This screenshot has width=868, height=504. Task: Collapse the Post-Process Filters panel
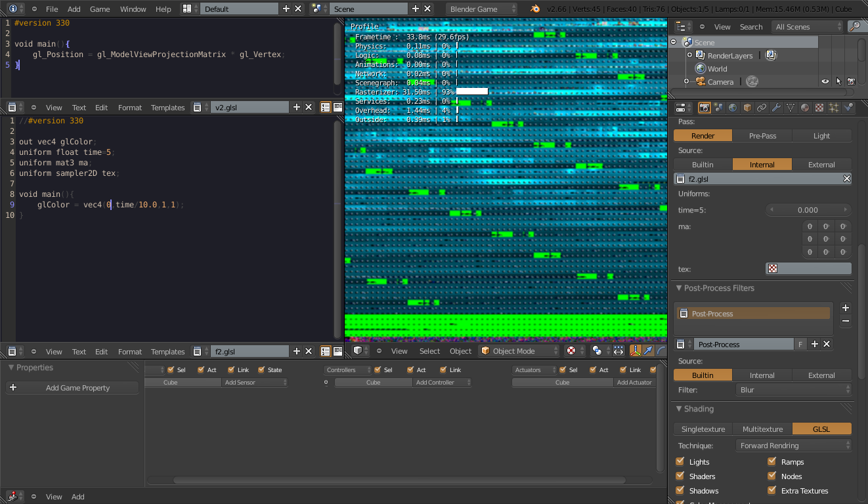tap(680, 288)
